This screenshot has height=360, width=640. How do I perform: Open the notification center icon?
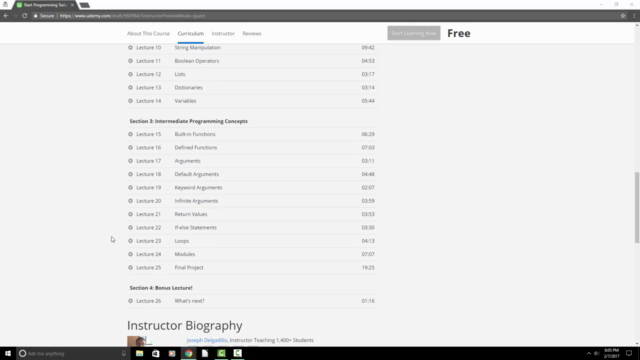coord(629,353)
